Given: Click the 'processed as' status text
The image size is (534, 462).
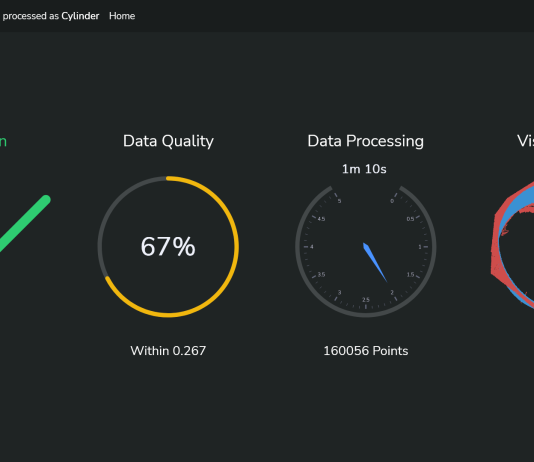Looking at the screenshot, I should (31, 16).
